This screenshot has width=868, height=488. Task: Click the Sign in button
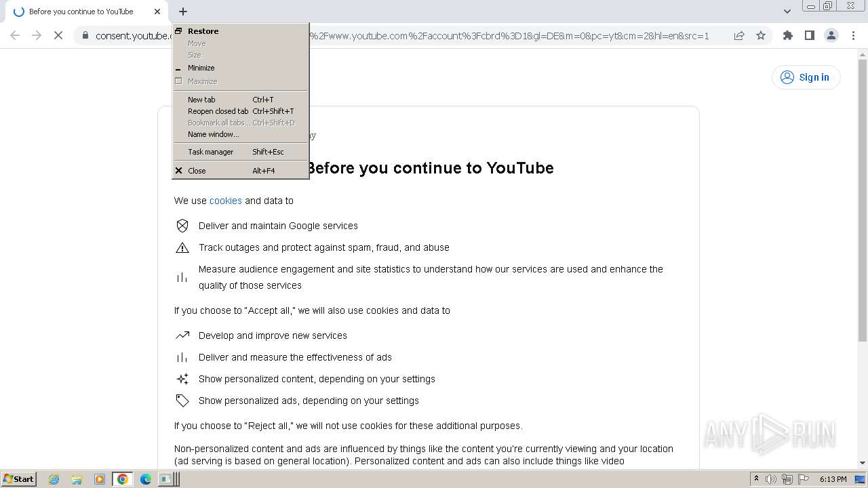[806, 77]
